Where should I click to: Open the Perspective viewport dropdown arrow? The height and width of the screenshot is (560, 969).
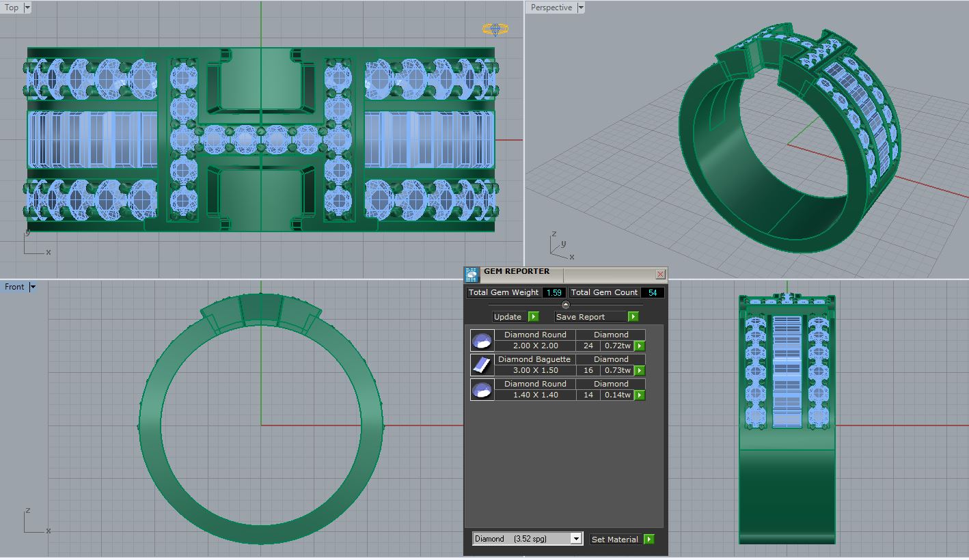click(x=581, y=8)
